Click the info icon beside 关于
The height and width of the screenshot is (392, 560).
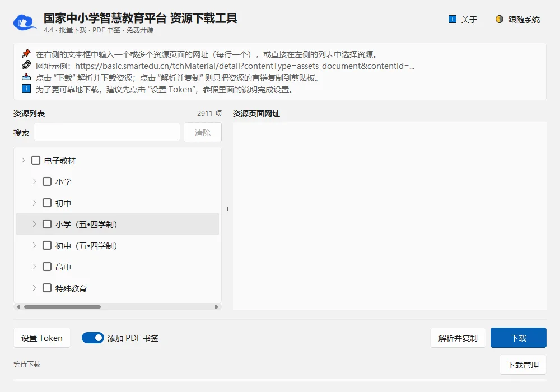coord(452,19)
